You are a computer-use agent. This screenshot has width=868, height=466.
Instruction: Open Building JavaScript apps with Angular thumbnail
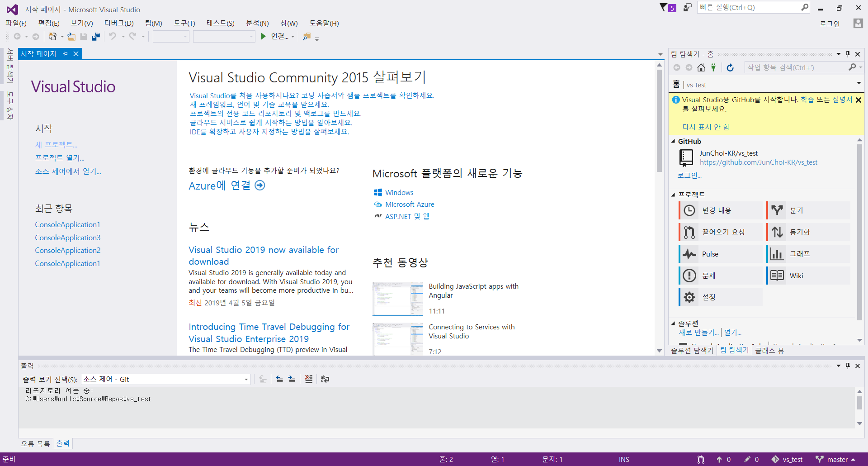click(398, 299)
